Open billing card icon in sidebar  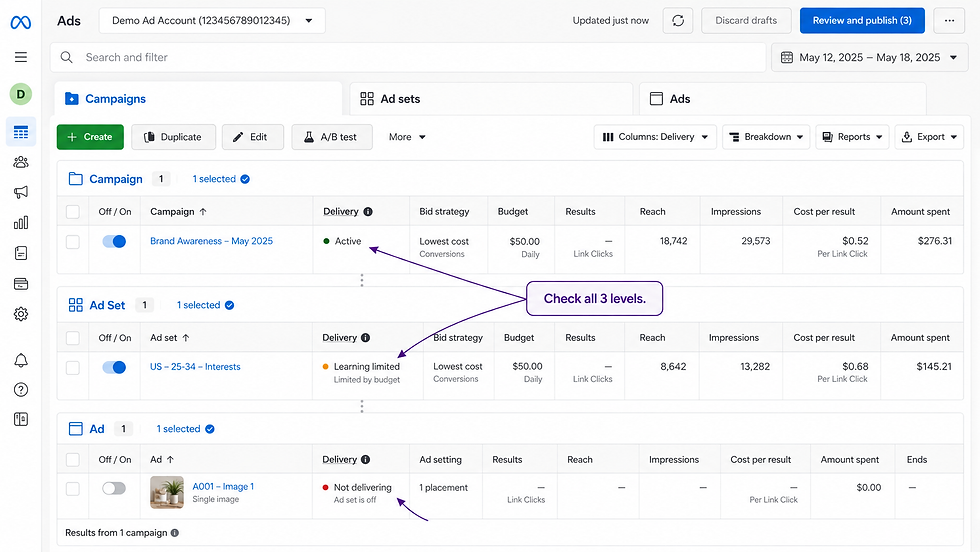point(21,284)
